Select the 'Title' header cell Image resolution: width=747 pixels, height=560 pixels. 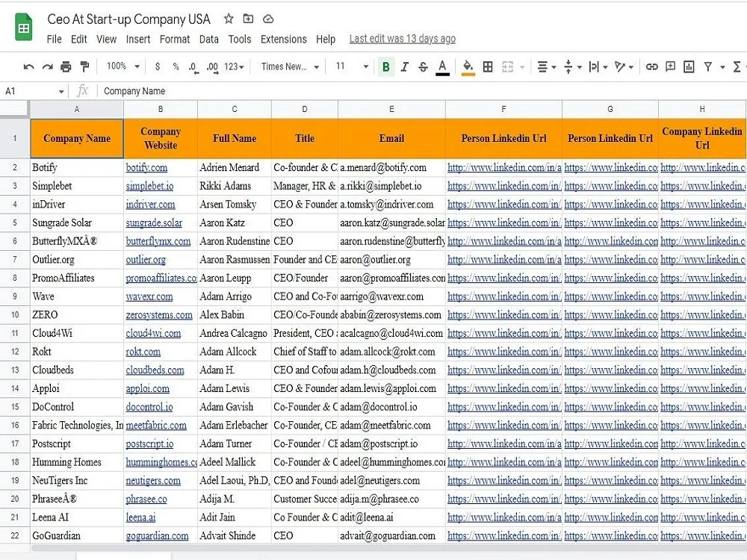click(x=305, y=139)
